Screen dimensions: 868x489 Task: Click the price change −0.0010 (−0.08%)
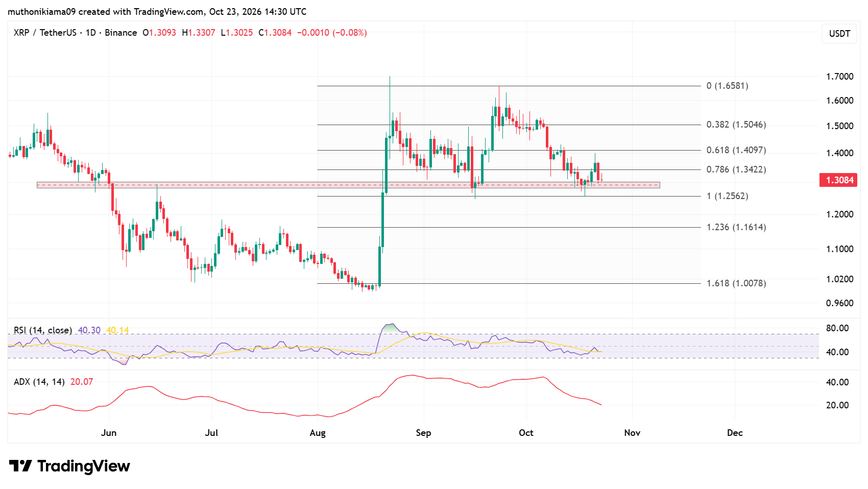coord(332,33)
